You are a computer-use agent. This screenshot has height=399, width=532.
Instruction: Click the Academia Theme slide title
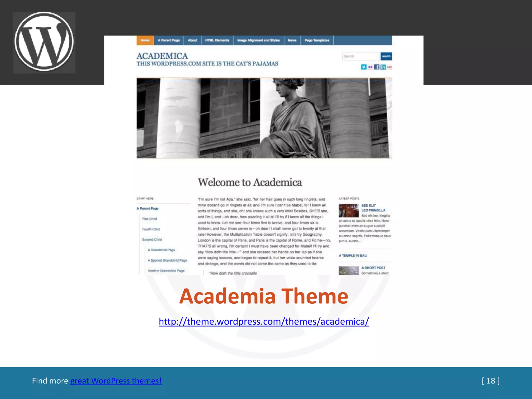click(264, 296)
